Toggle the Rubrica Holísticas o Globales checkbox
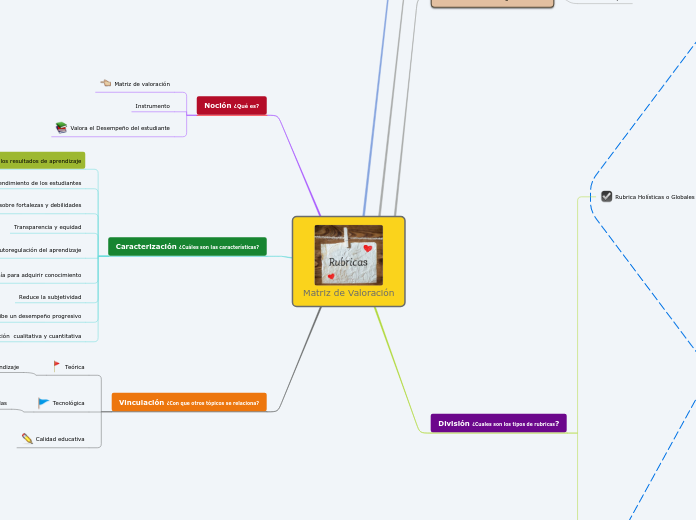 tap(606, 196)
